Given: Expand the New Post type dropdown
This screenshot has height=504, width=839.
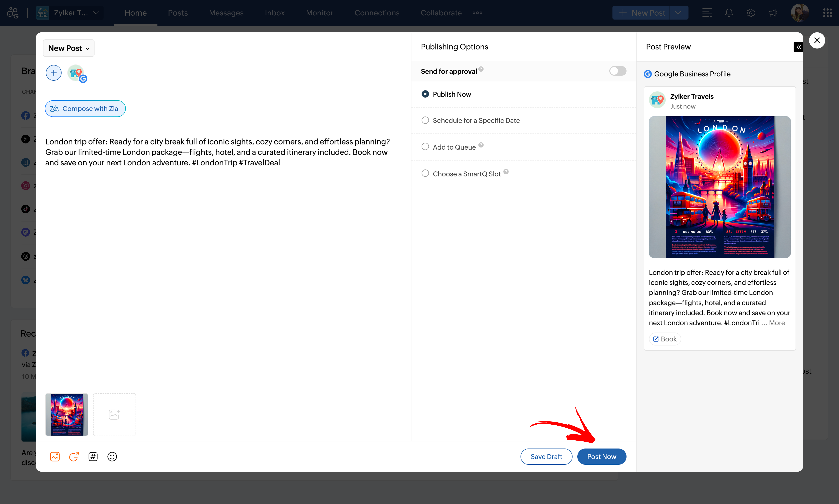Looking at the screenshot, I should (x=69, y=48).
